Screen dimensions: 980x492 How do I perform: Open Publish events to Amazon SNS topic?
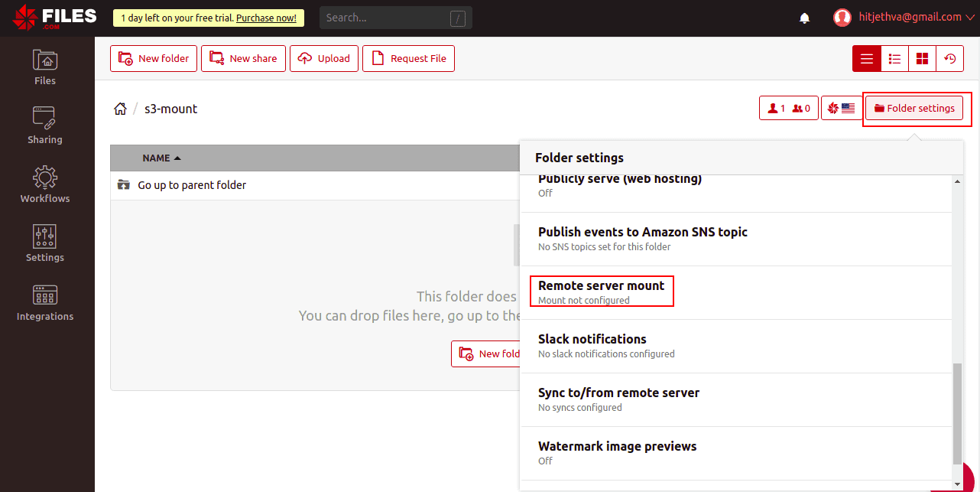(x=736, y=239)
